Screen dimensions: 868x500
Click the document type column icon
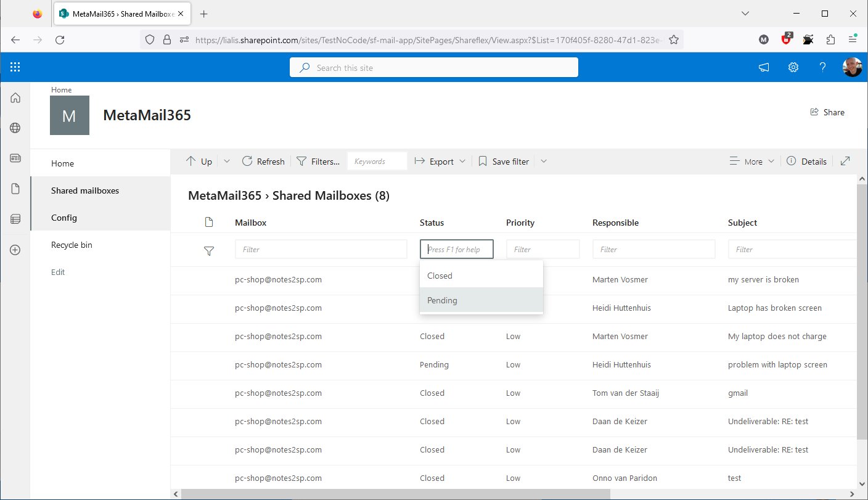coord(209,223)
